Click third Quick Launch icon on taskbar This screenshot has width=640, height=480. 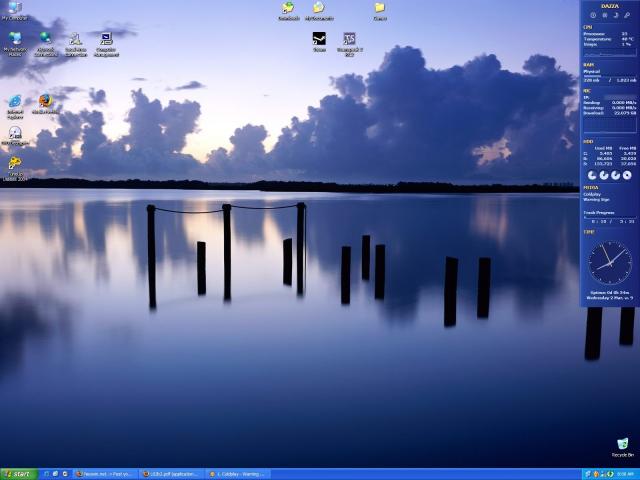tap(65, 474)
